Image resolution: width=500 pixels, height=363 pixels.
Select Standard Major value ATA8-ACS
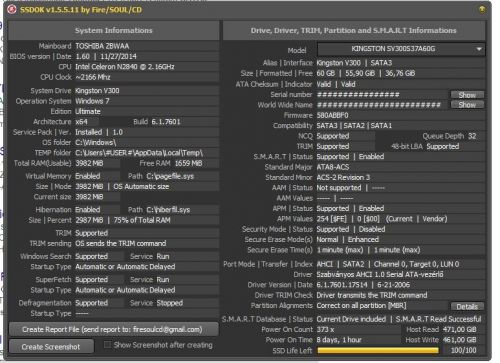click(333, 167)
